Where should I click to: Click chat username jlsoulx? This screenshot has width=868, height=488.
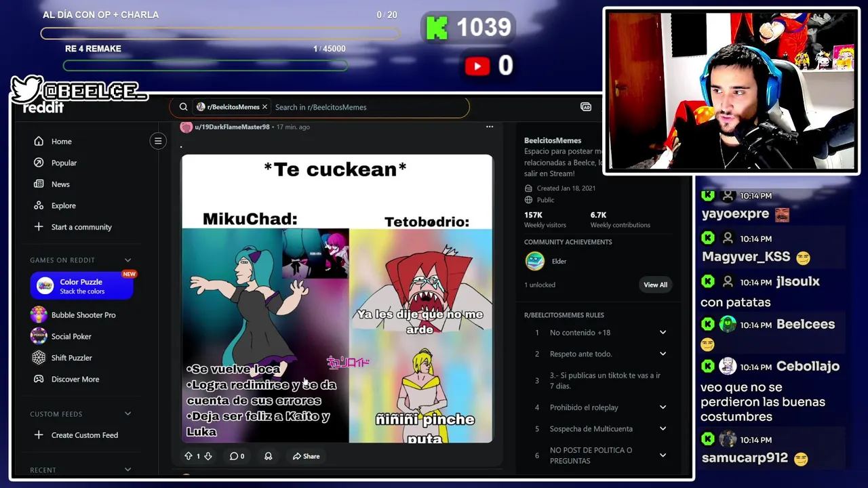click(798, 281)
